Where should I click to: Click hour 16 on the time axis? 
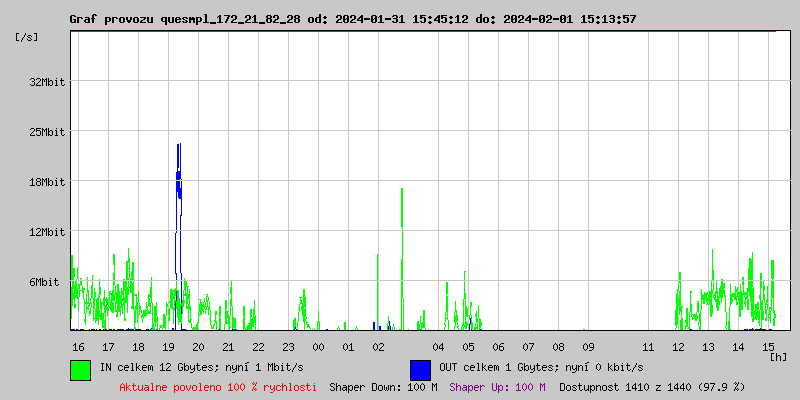(x=78, y=346)
